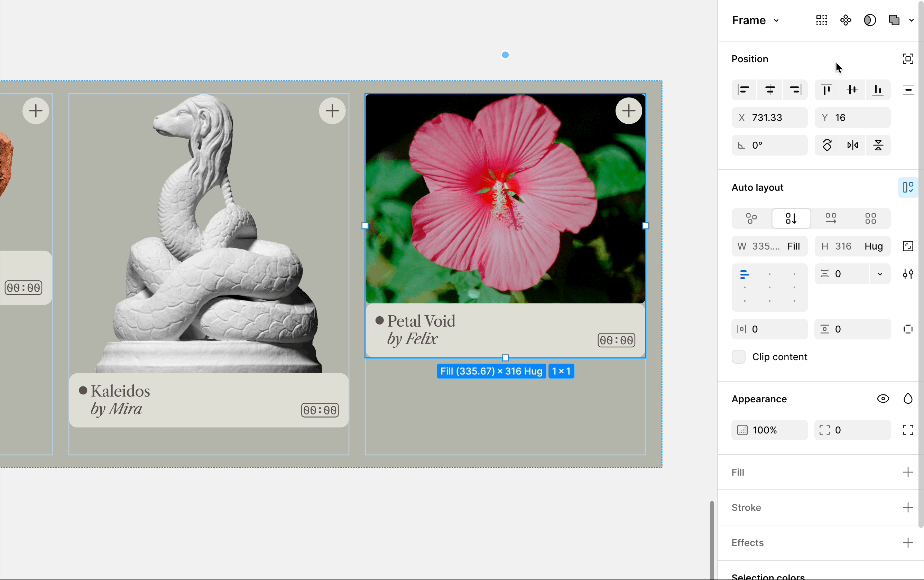Viewport: 924px width, 580px height.
Task: Open the Frame type dropdown
Action: [x=755, y=20]
